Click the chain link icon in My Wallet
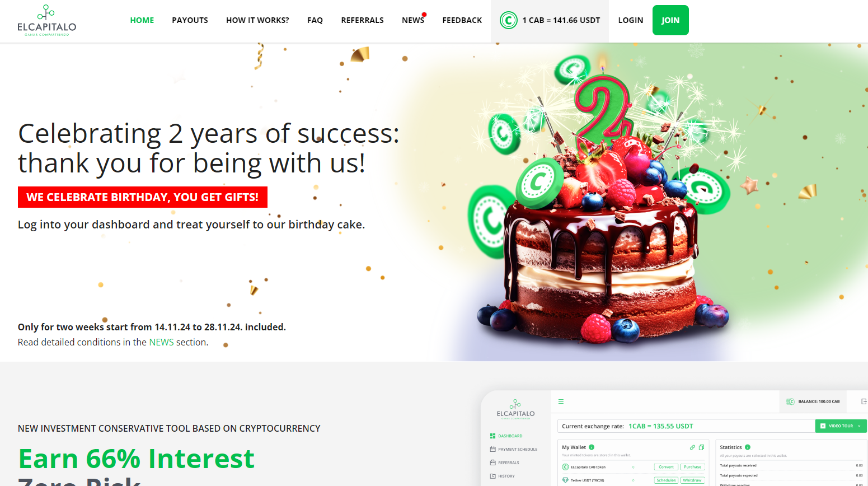 [x=692, y=447]
